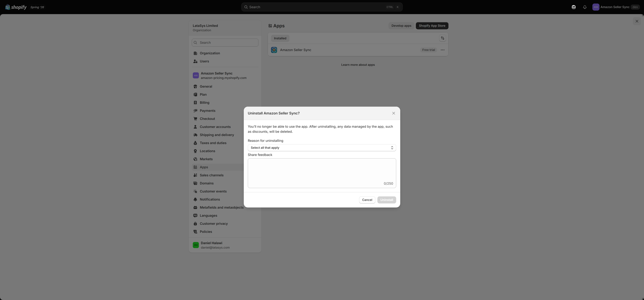
Task: Click the Languages icon
Action: click(195, 216)
